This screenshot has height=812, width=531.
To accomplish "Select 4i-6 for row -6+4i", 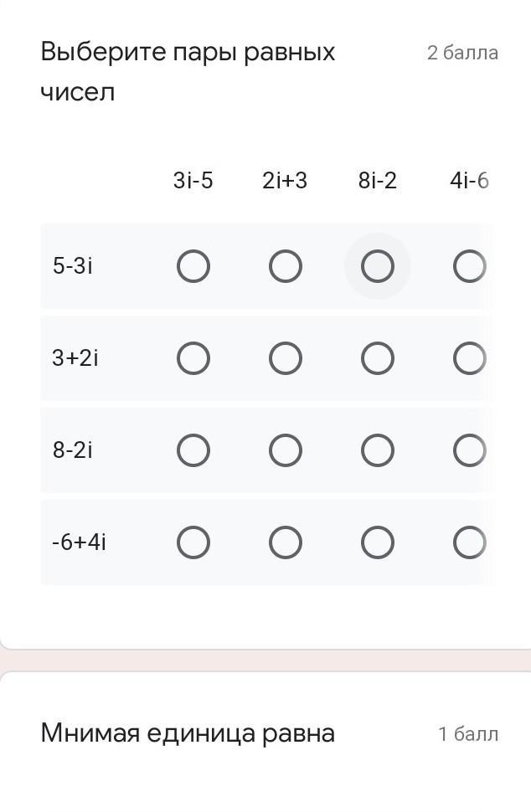I will coord(469,543).
